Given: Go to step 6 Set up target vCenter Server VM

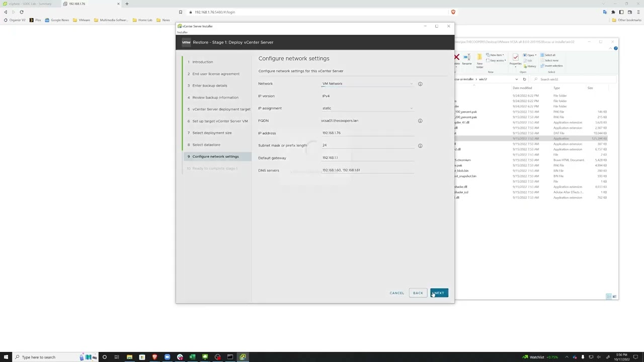Looking at the screenshot, I should click(x=217, y=121).
